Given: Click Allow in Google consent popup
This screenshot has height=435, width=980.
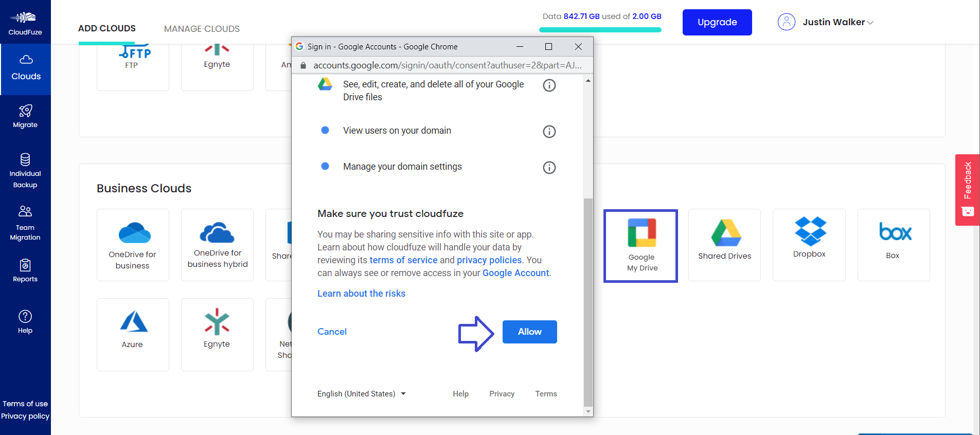Looking at the screenshot, I should click(530, 332).
